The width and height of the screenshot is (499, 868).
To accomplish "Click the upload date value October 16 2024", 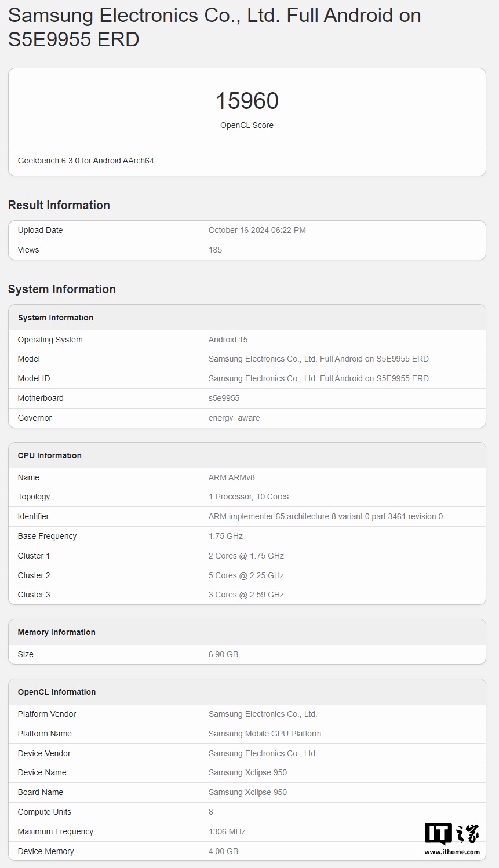I will [x=257, y=230].
